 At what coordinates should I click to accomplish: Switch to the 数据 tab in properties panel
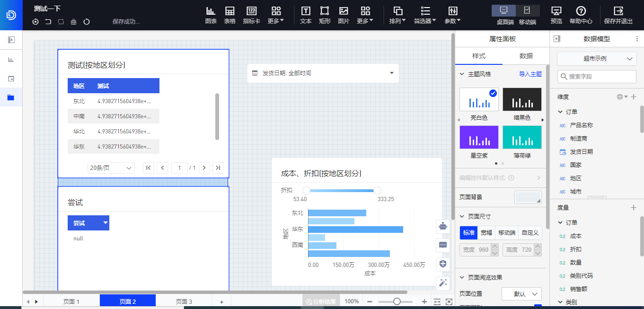pyautogui.click(x=526, y=55)
